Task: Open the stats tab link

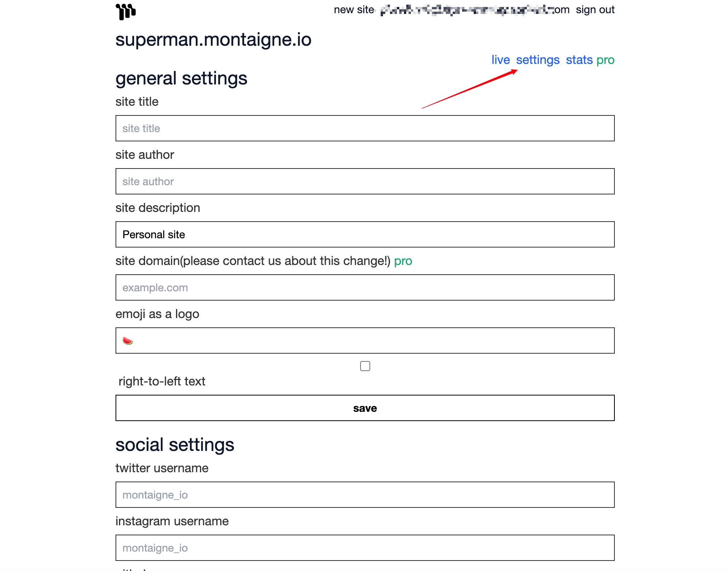Action: [x=579, y=60]
